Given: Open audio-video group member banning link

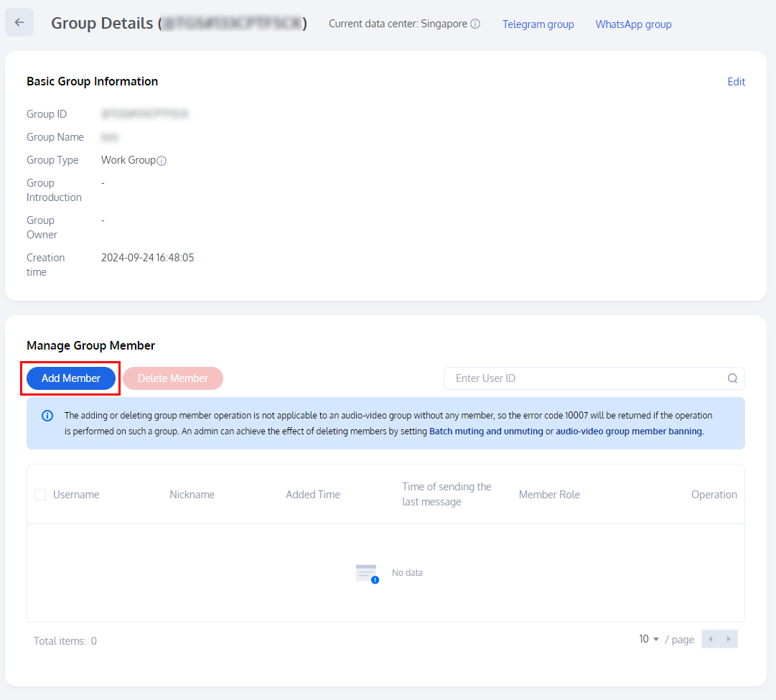Looking at the screenshot, I should 628,431.
